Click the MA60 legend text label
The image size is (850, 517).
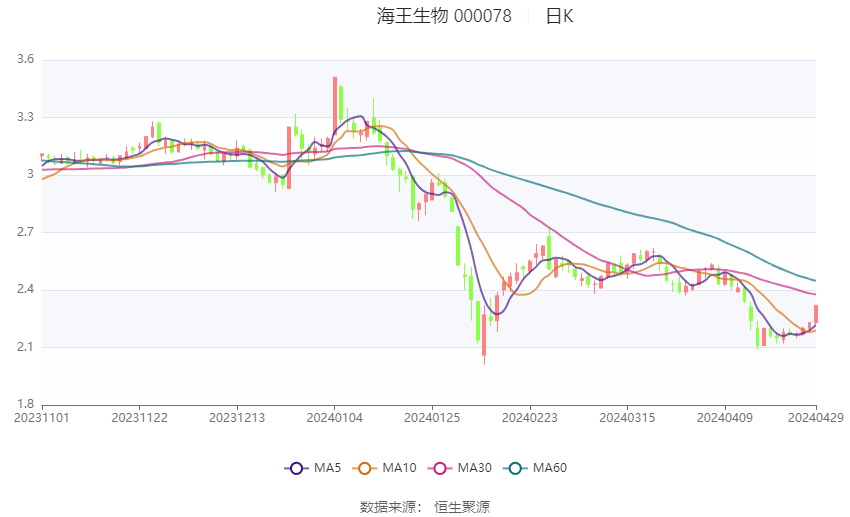point(550,468)
